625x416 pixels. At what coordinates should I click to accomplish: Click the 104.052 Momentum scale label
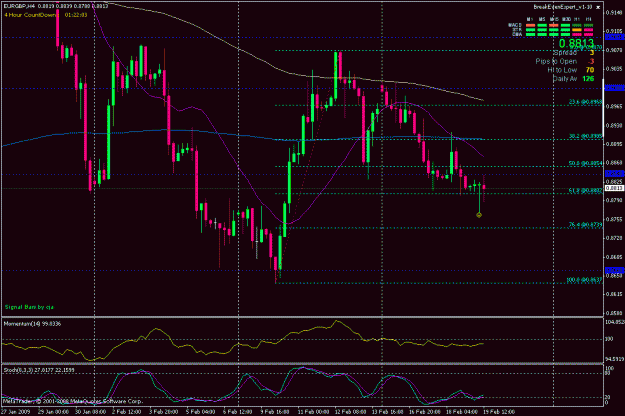pyautogui.click(x=615, y=322)
